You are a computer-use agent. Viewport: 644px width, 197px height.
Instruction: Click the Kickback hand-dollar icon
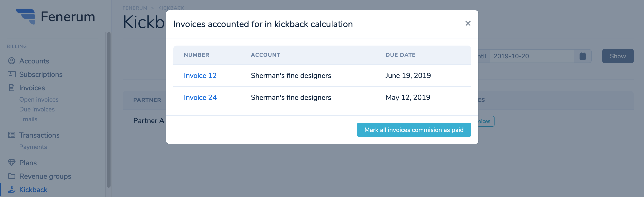tap(11, 189)
